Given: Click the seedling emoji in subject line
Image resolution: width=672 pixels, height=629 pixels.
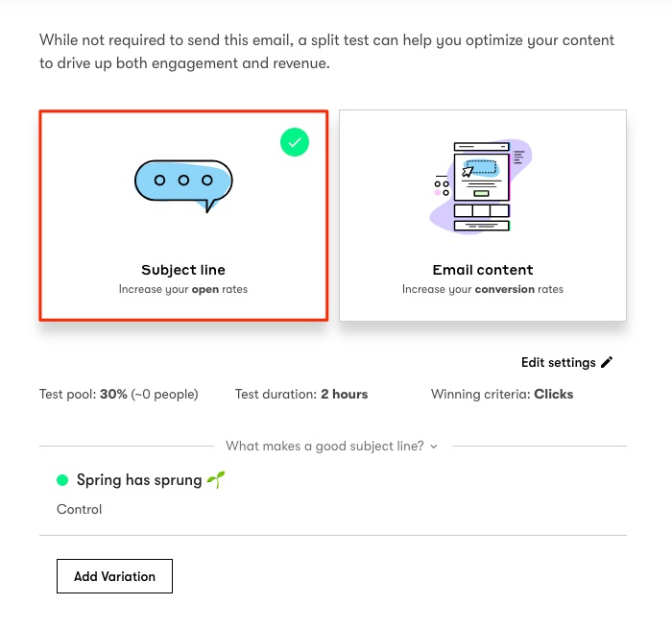Looking at the screenshot, I should 216,479.
